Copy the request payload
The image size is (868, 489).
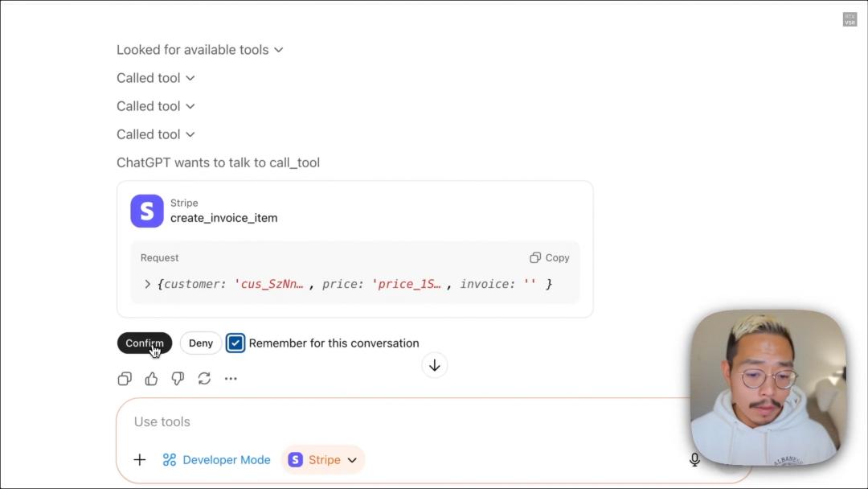(550, 258)
